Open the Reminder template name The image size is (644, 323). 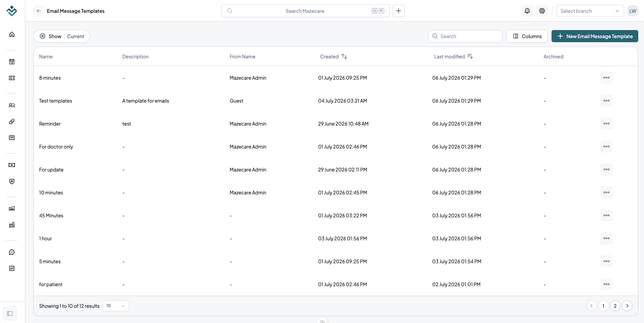(x=50, y=124)
